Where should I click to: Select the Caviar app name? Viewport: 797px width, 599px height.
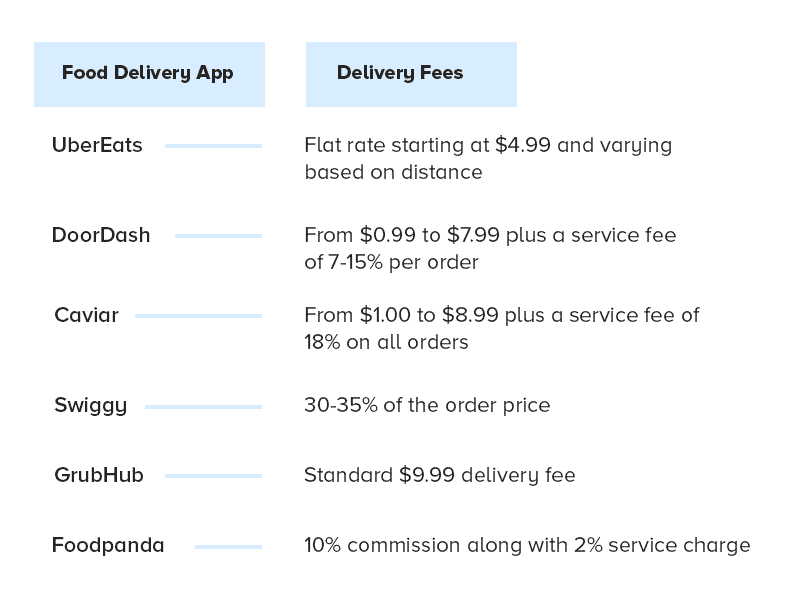(86, 315)
